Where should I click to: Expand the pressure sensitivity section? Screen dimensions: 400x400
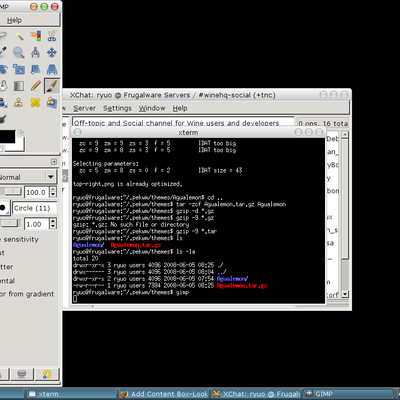pos(20,239)
